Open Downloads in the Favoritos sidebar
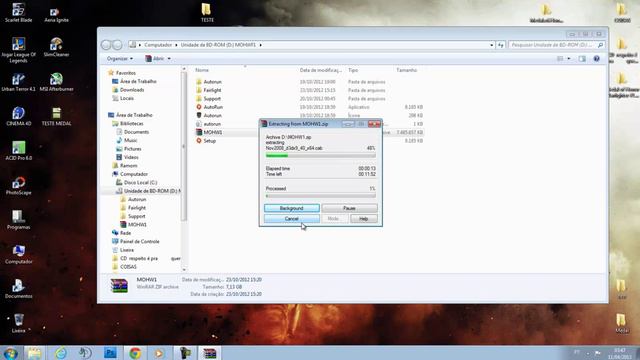Screen dimensions: 640x360 pyautogui.click(x=132, y=90)
